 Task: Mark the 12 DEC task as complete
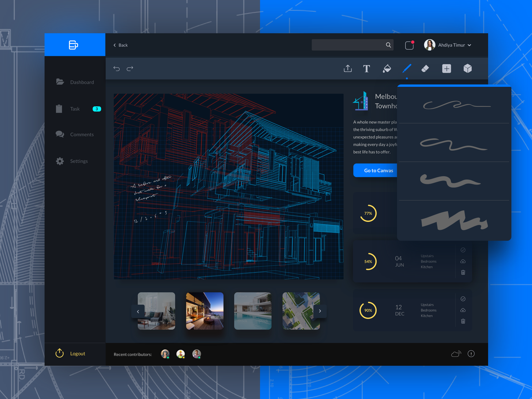pyautogui.click(x=463, y=299)
